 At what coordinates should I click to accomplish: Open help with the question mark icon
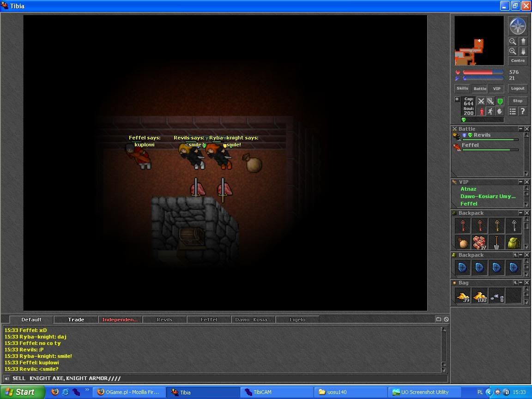click(522, 111)
